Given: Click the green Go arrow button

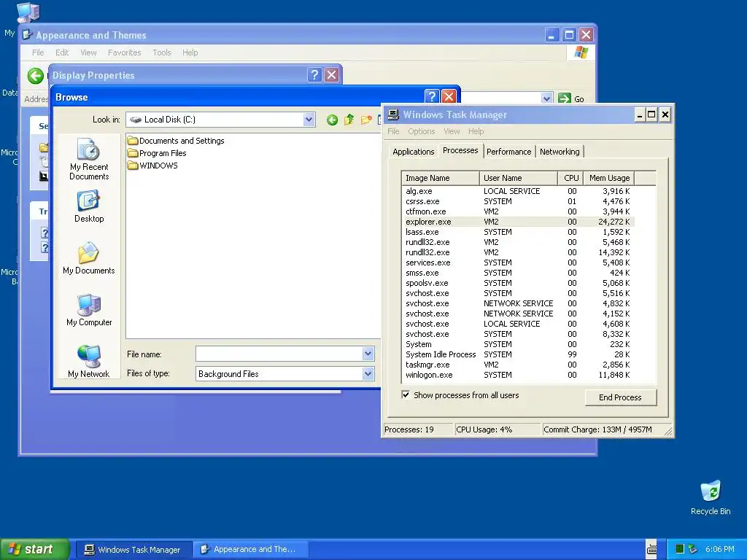Looking at the screenshot, I should (565, 98).
